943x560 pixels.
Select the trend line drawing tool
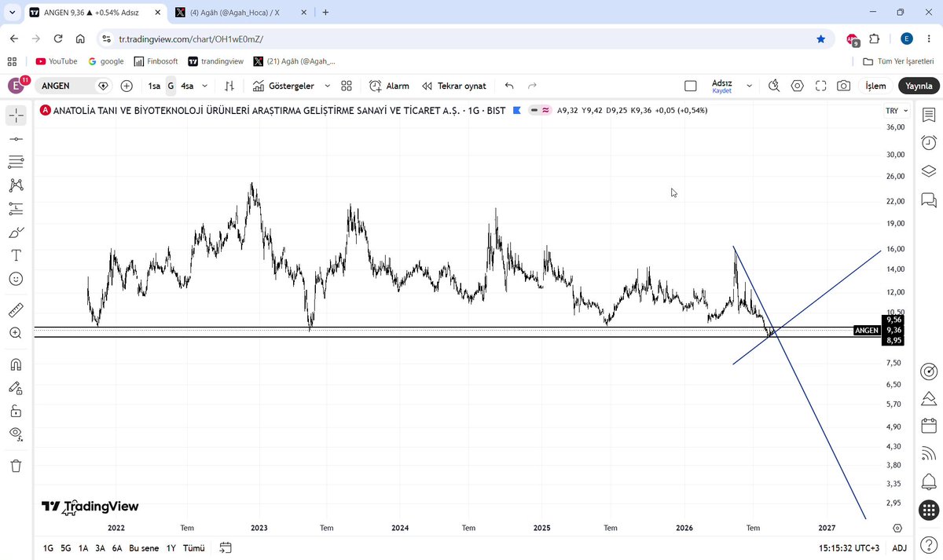16,139
